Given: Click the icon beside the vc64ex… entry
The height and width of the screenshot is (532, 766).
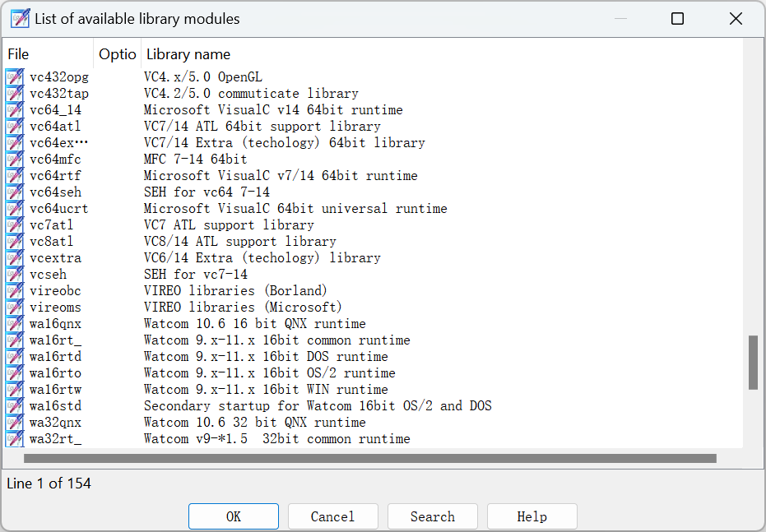Looking at the screenshot, I should pos(15,143).
